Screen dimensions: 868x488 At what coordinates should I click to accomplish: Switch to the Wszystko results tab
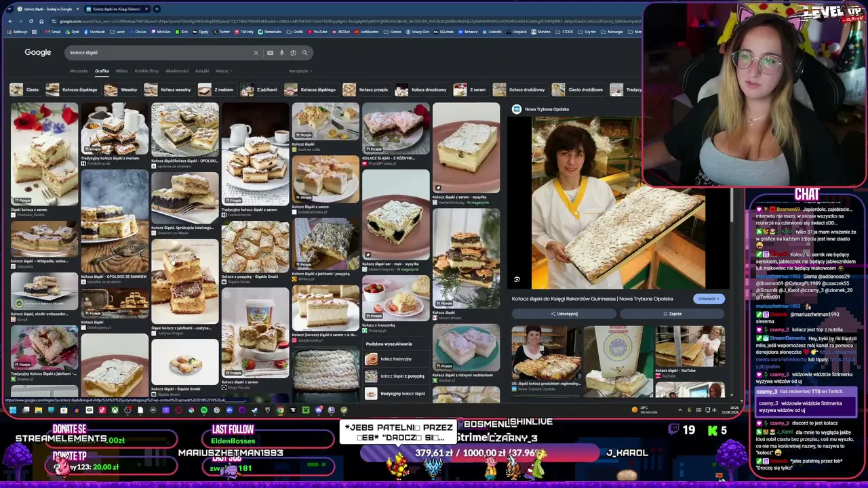click(79, 71)
